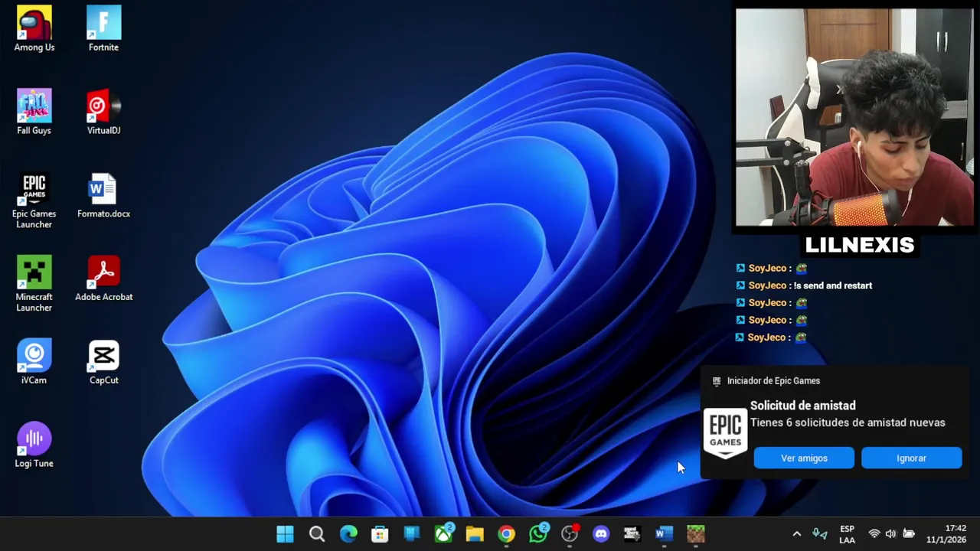980x551 pixels.
Task: Open the GTA game icon in taskbar
Action: tap(632, 533)
